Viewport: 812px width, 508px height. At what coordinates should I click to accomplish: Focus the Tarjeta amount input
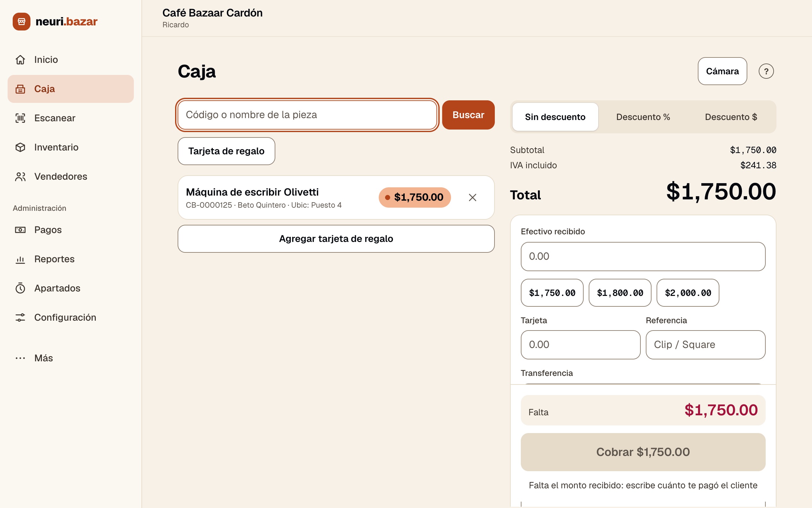click(x=580, y=345)
